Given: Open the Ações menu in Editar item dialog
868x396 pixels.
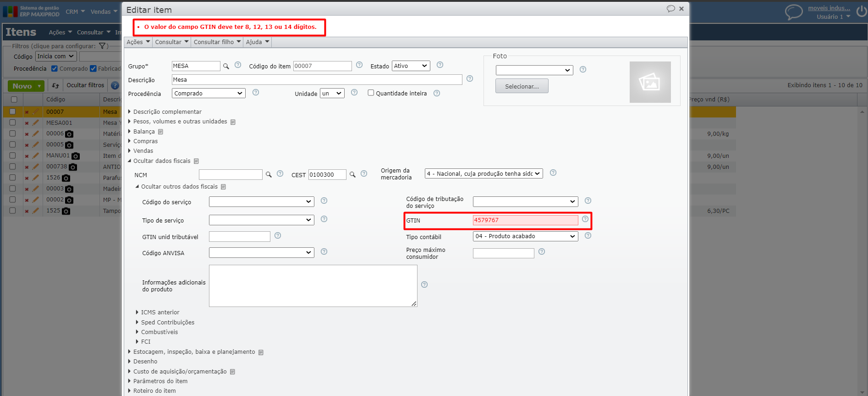Looking at the screenshot, I should (138, 42).
